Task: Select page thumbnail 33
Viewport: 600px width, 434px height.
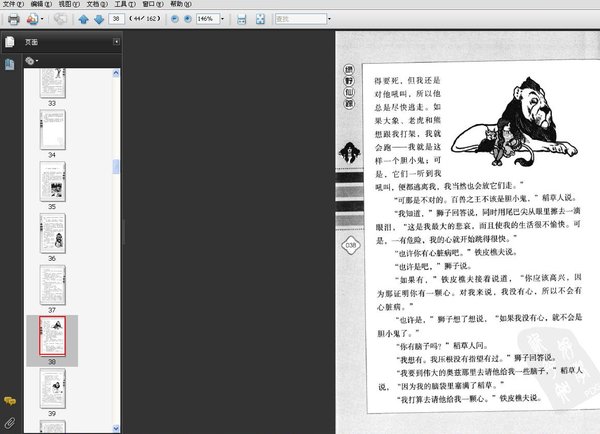Action: click(x=52, y=83)
